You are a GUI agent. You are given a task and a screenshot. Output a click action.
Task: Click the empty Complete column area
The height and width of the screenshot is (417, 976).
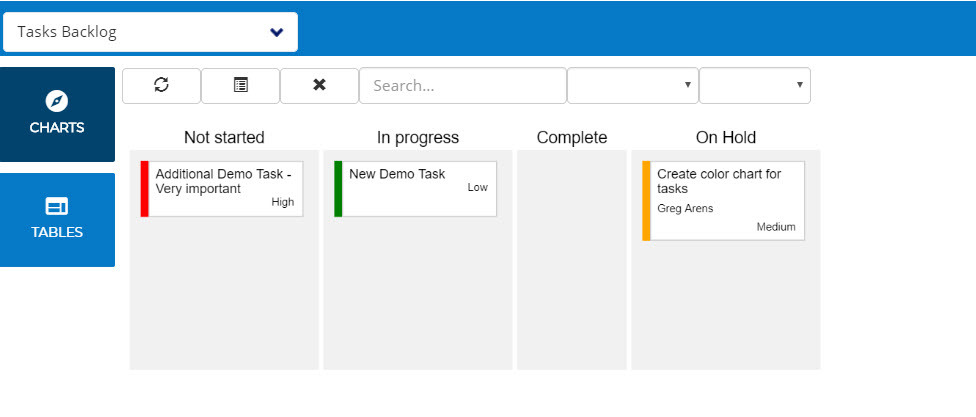click(x=571, y=260)
